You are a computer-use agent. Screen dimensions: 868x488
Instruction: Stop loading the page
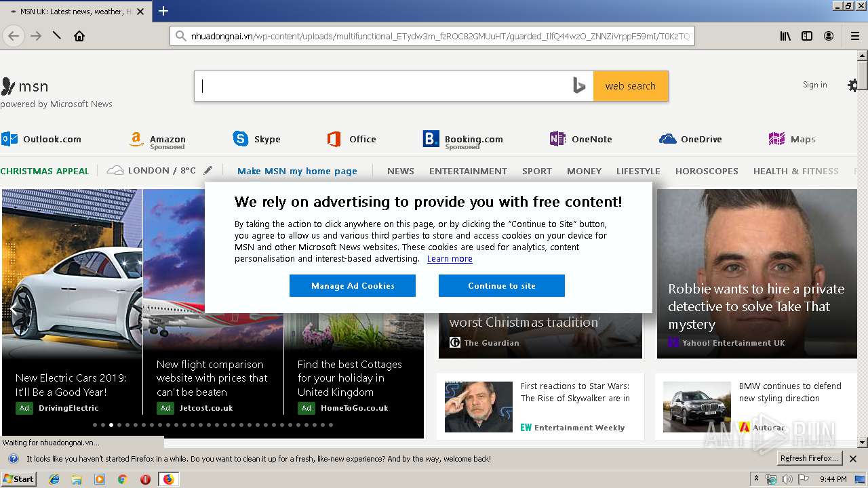(x=57, y=36)
